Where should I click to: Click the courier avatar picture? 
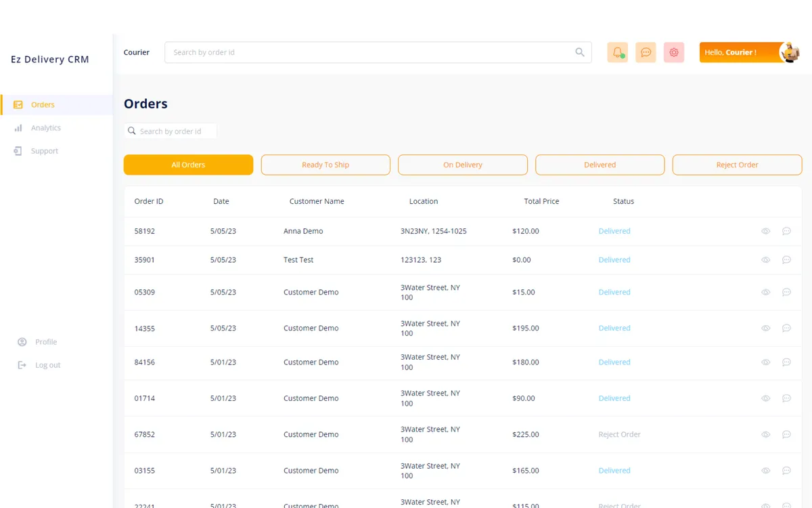(790, 52)
